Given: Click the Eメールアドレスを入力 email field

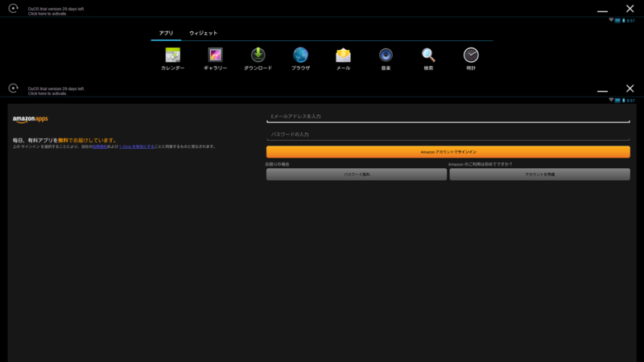Looking at the screenshot, I should 448,117.
